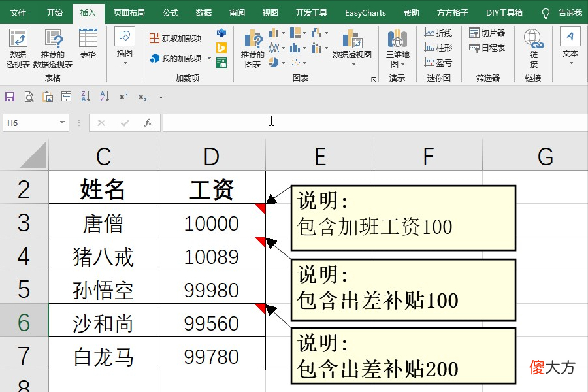This screenshot has width=588, height=392.
Task: Click the 链接 hyperlink icon
Action: click(533, 49)
